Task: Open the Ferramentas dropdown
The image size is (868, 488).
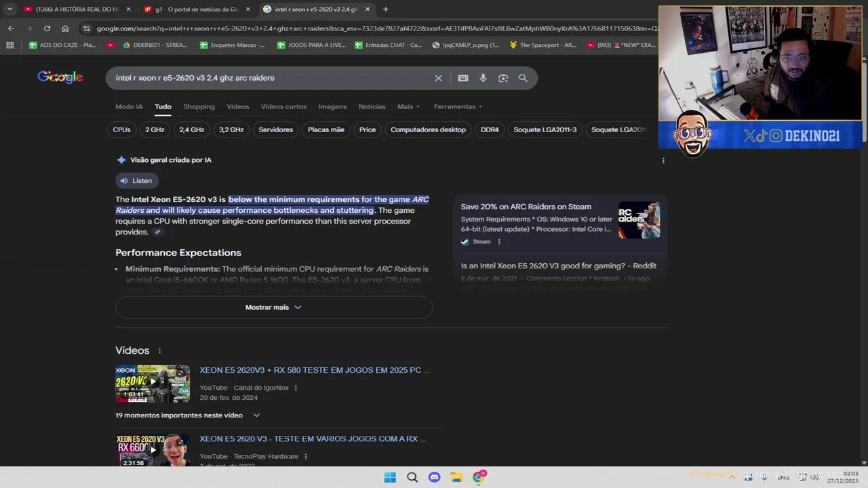Action: tap(458, 106)
